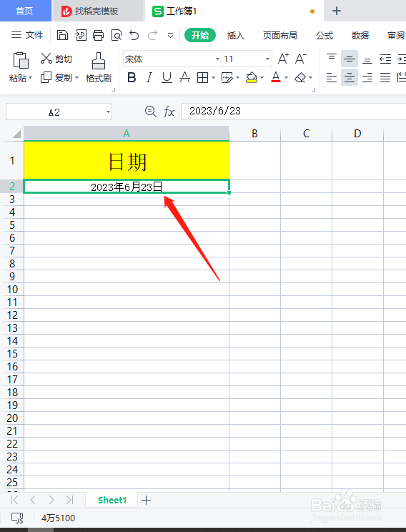Open Print Preview icon
The height and width of the screenshot is (532, 406).
tap(117, 35)
